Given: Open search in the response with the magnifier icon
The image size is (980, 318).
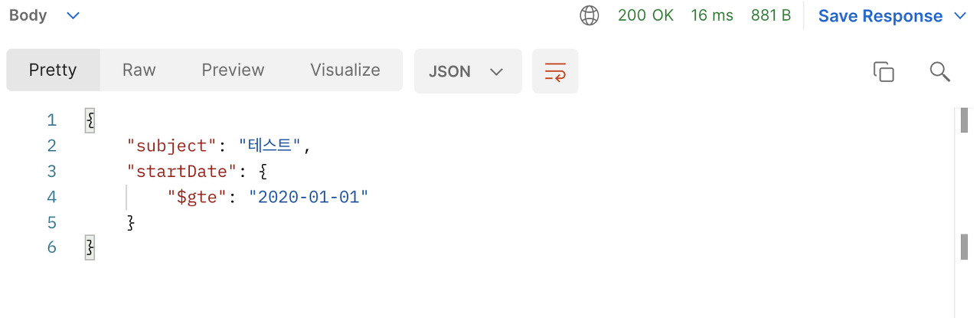Looking at the screenshot, I should pos(939,71).
